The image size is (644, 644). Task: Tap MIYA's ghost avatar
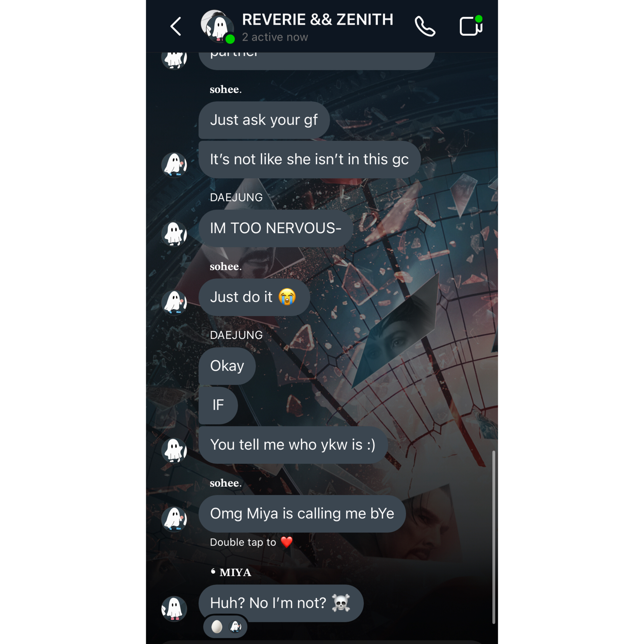tap(174, 608)
